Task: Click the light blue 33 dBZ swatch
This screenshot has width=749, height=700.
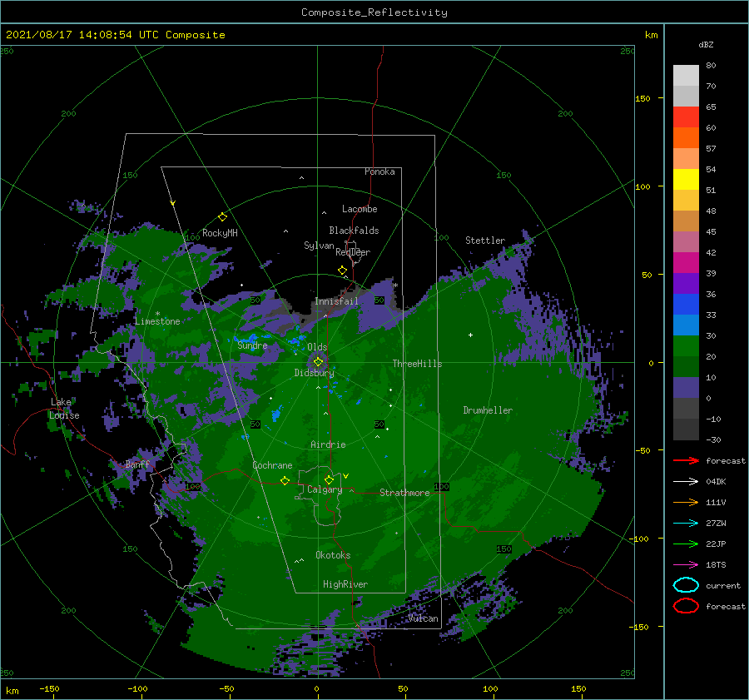Action: pyautogui.click(x=686, y=325)
